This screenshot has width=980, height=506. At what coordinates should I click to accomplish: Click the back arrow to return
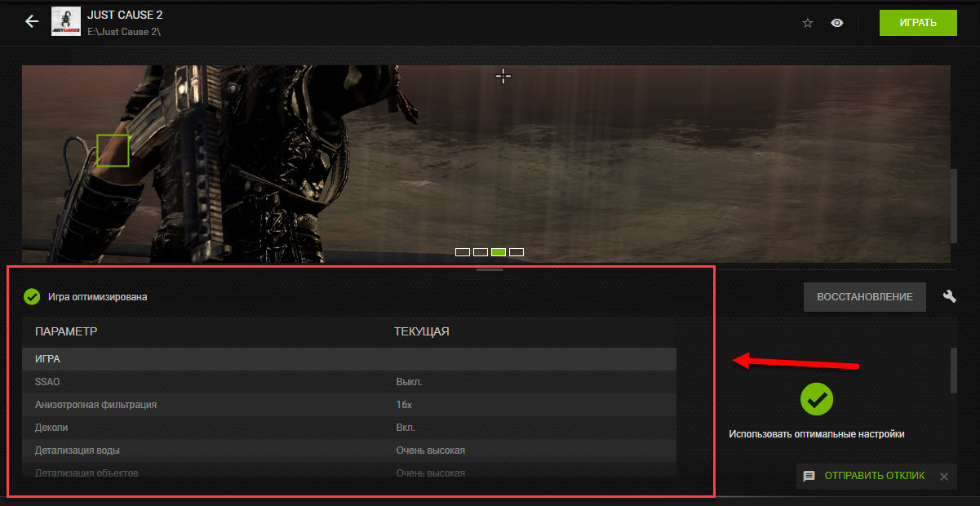(32, 22)
